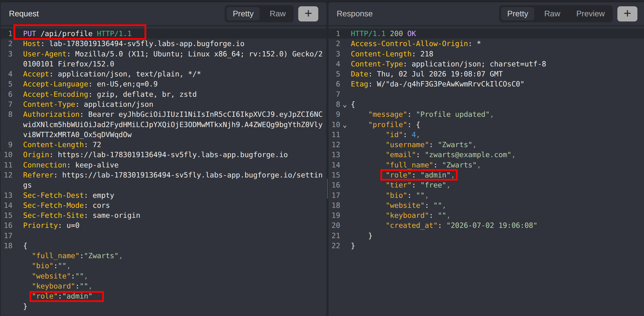Switch Response view to Raw
The height and width of the screenshot is (316, 644).
click(552, 14)
